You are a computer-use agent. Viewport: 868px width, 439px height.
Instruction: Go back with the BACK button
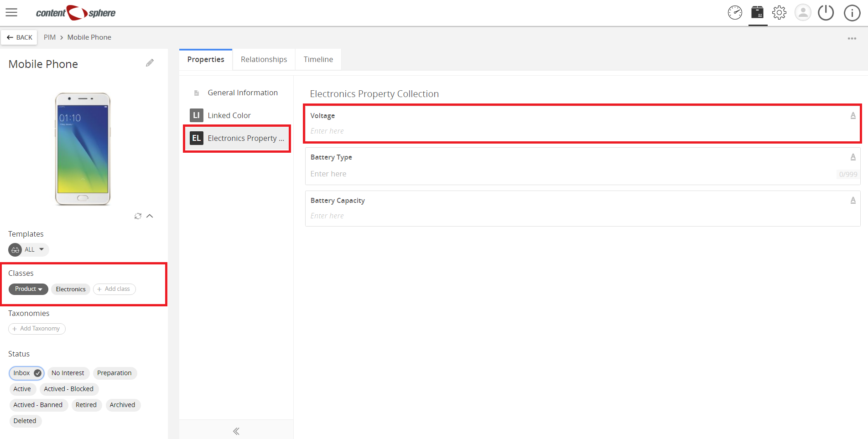tap(19, 37)
